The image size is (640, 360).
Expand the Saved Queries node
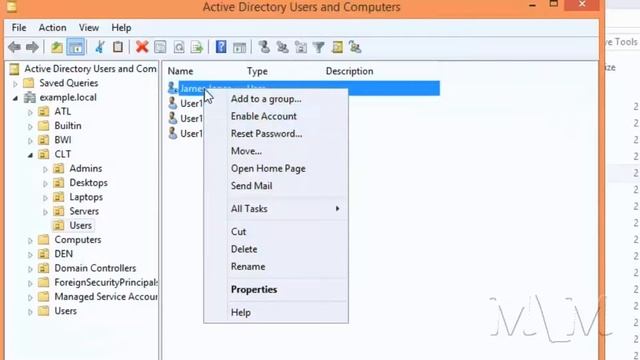pos(16,84)
